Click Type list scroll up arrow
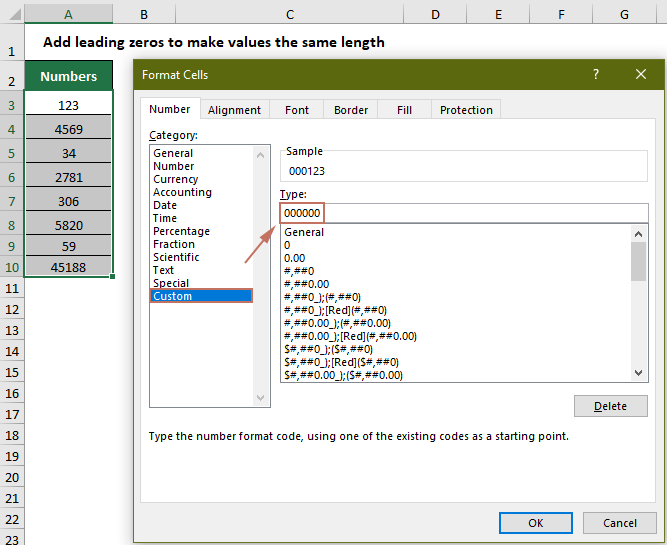This screenshot has width=667, height=545. point(638,234)
